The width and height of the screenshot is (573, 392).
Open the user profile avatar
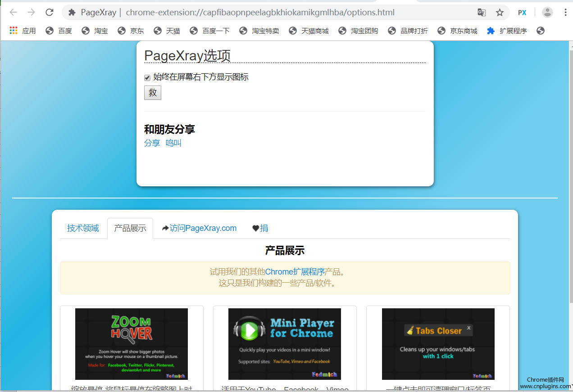pos(547,13)
